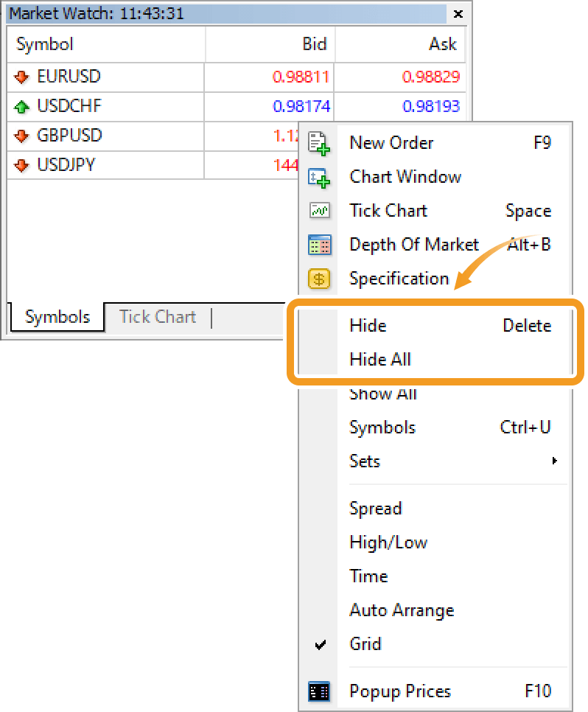
Task: Select Tick Chart in context menu
Action: pos(435,211)
